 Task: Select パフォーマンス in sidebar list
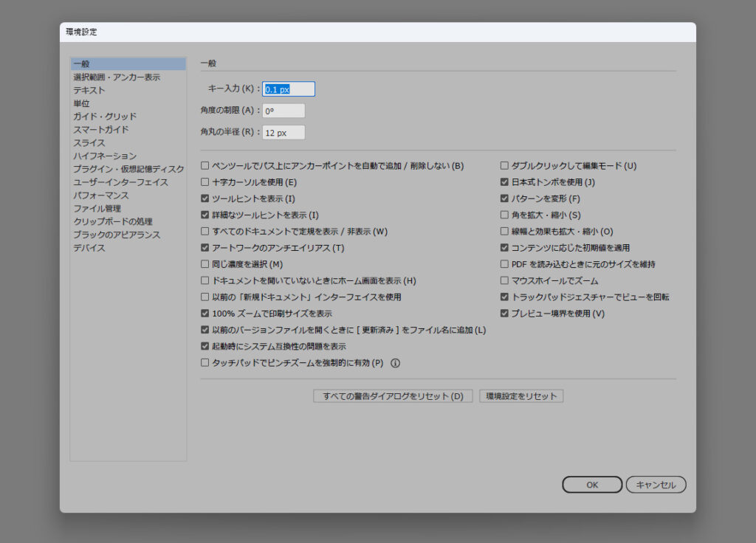point(101,196)
